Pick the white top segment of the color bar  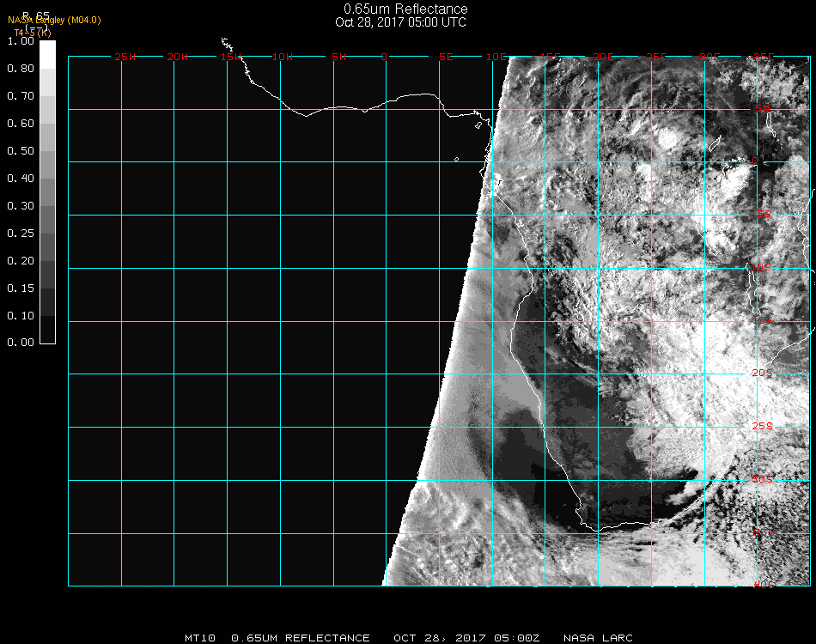[x=47, y=55]
